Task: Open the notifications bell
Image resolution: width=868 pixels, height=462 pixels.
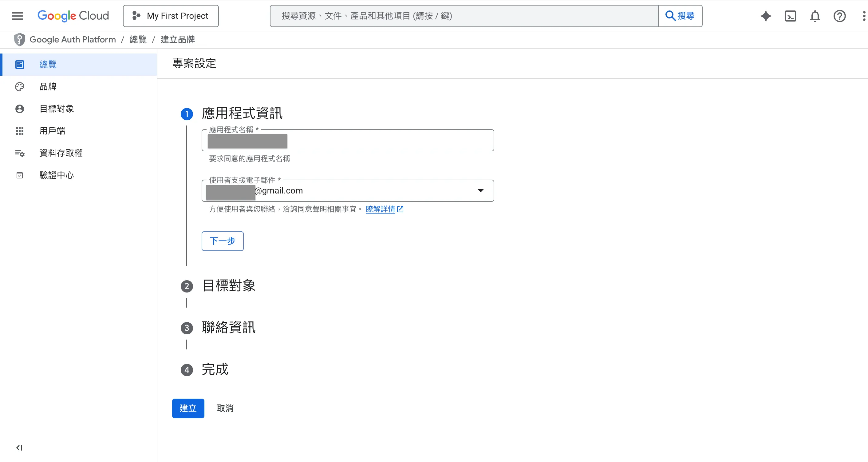Action: coord(815,16)
